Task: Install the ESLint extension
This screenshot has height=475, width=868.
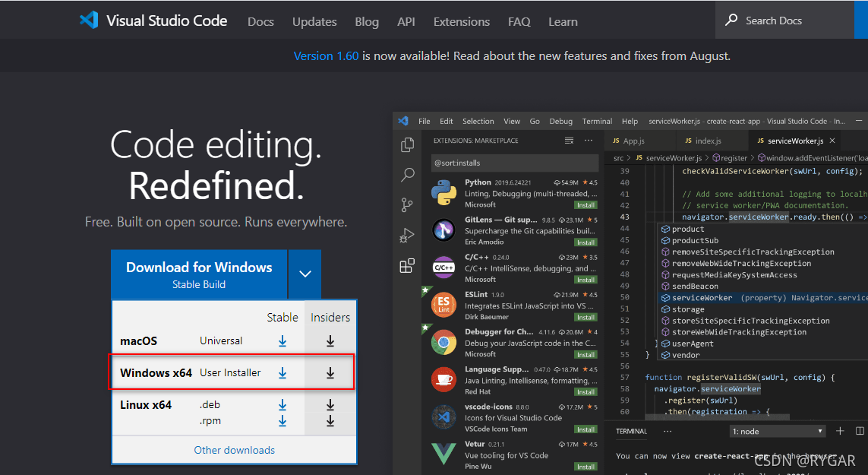Action: tap(586, 317)
